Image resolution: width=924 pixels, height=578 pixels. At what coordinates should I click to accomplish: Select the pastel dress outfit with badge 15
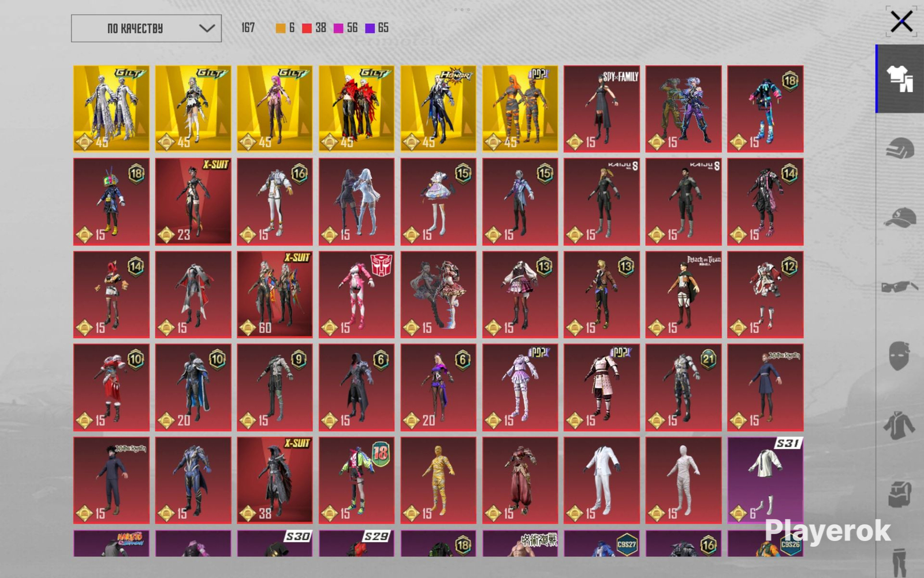[438, 202]
